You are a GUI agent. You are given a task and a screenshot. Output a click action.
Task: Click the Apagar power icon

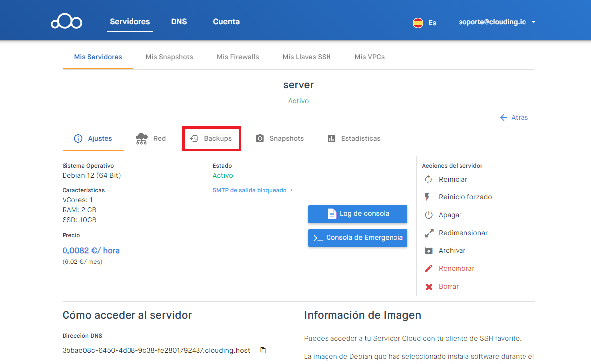coord(429,215)
